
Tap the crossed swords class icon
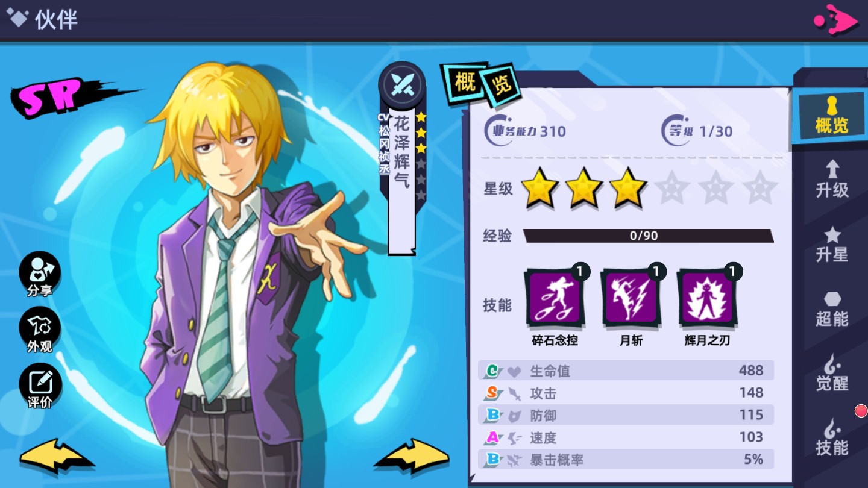pyautogui.click(x=401, y=86)
